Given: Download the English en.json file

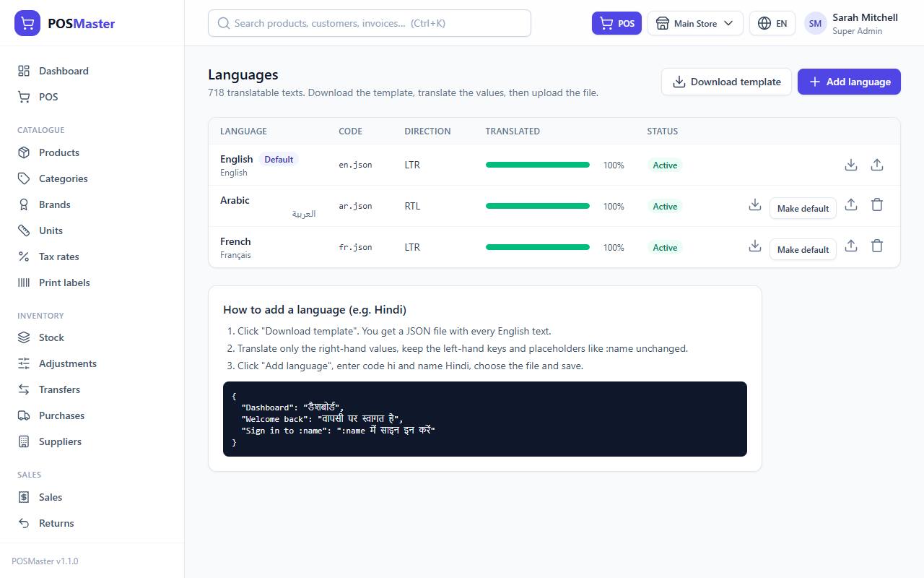Looking at the screenshot, I should (x=851, y=165).
